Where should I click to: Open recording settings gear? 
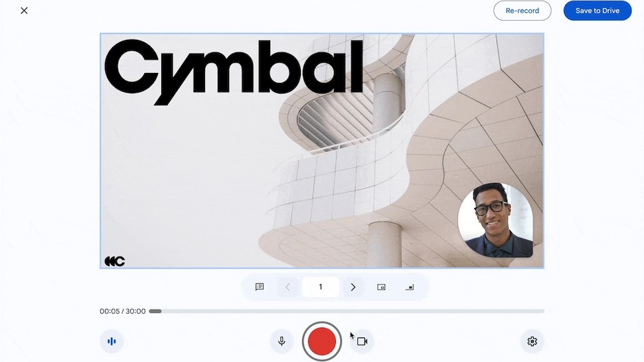pos(532,341)
